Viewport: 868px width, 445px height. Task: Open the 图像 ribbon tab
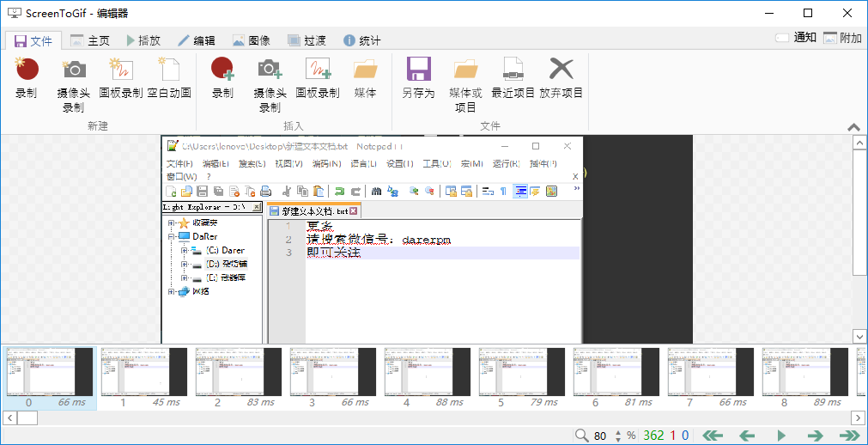pos(252,40)
